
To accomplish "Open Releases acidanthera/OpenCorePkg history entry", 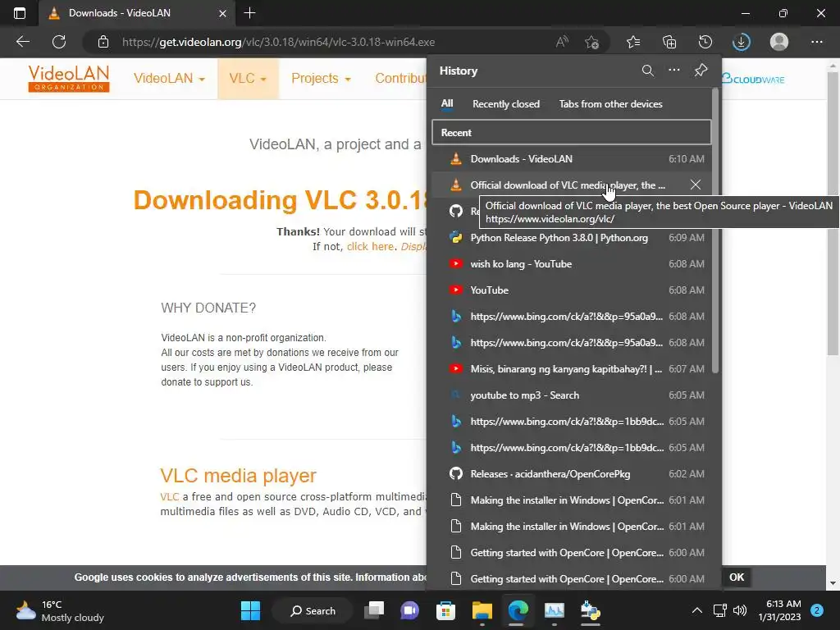I will (572, 473).
